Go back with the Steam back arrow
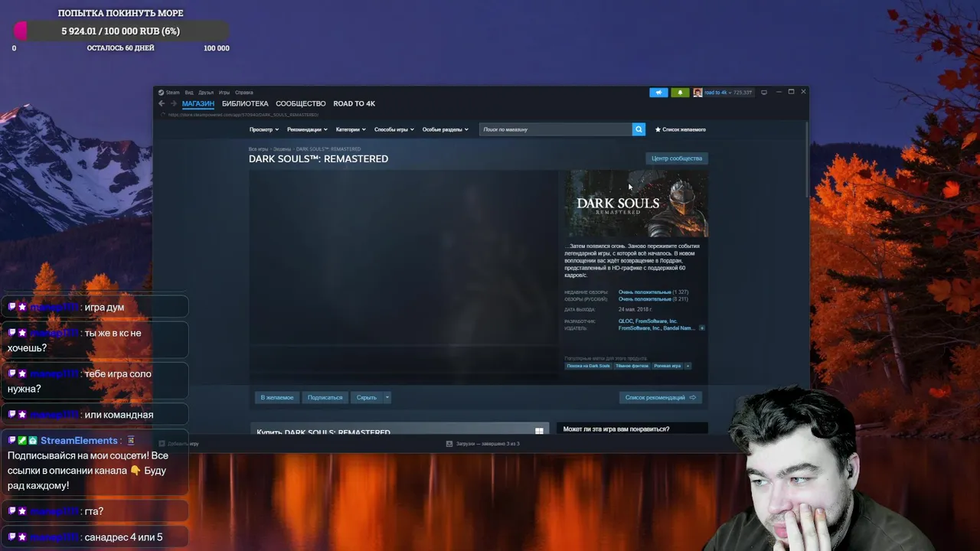Screen dimensions: 980x551 click(162, 103)
